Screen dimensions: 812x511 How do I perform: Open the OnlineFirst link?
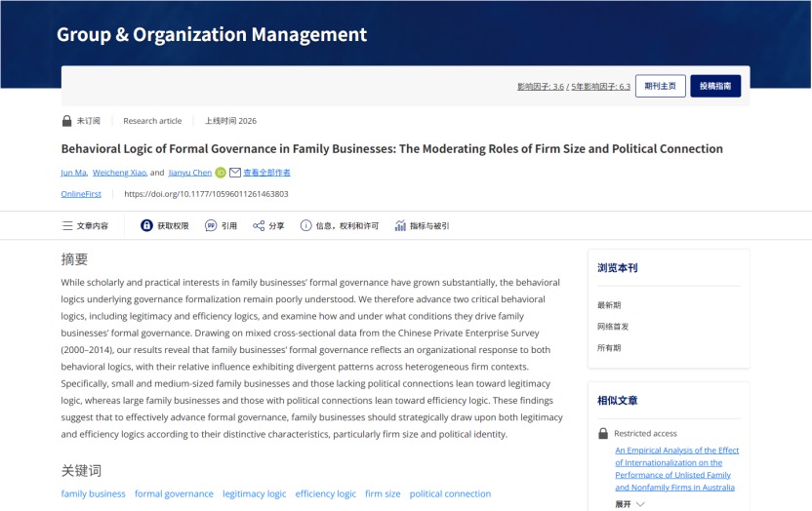point(81,194)
